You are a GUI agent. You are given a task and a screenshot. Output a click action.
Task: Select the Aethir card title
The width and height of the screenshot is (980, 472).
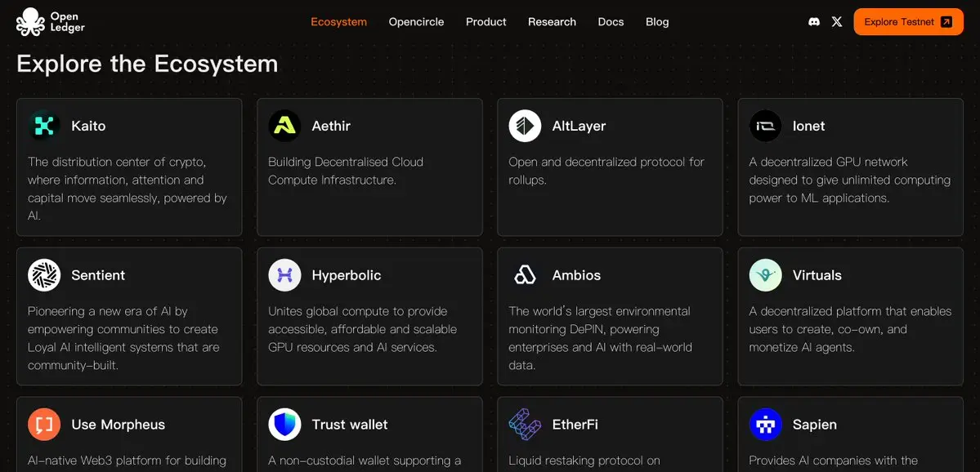click(331, 126)
